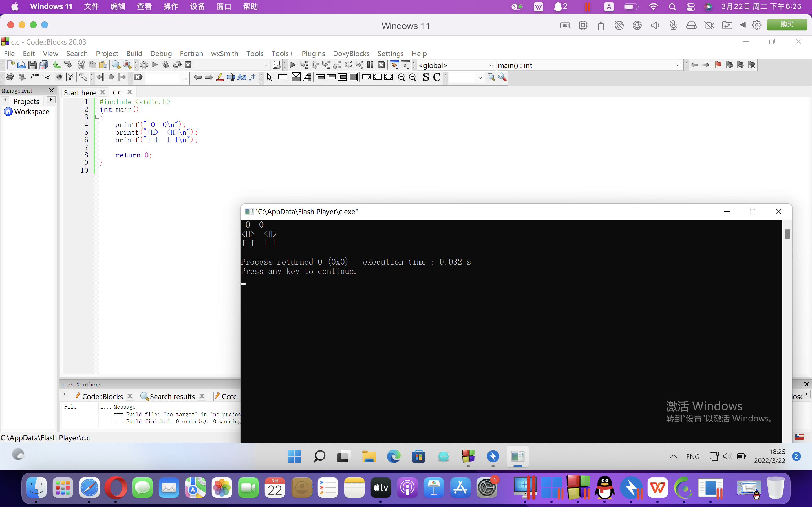Toggle bookmark red flag icon
Screen dimensions: 812x507
coord(718,65)
